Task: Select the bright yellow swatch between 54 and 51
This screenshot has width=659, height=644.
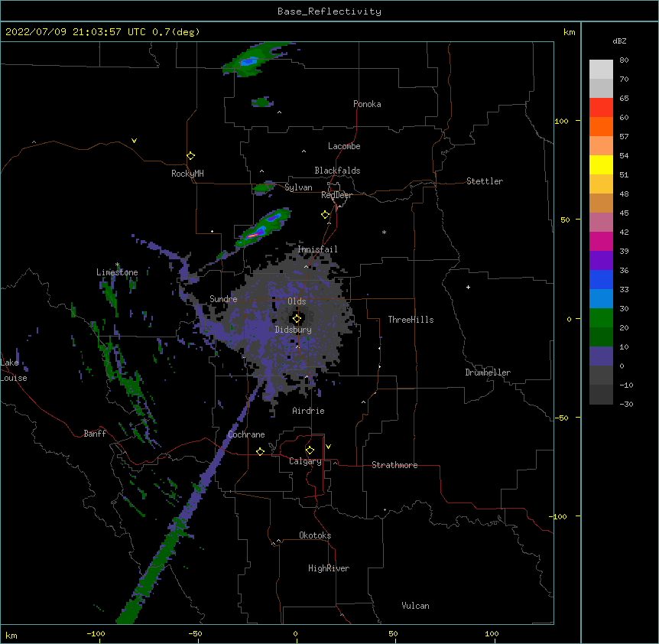Action: click(601, 164)
